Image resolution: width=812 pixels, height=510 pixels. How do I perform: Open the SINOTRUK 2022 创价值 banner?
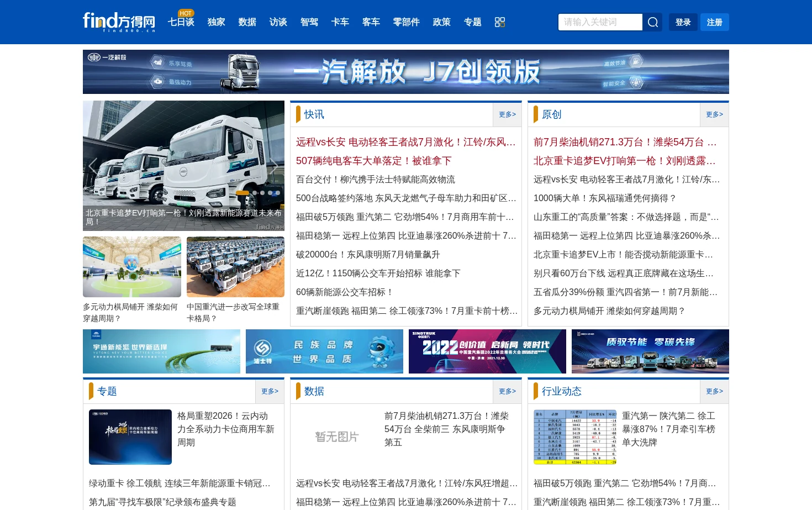(x=487, y=351)
